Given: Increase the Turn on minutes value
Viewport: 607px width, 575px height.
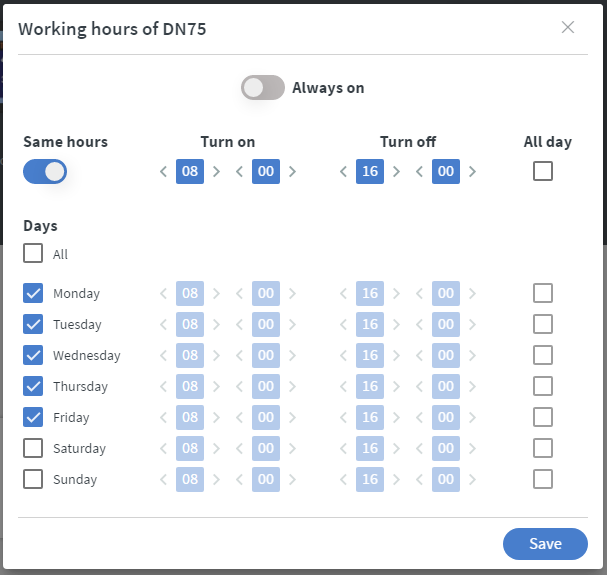Looking at the screenshot, I should 292,172.
